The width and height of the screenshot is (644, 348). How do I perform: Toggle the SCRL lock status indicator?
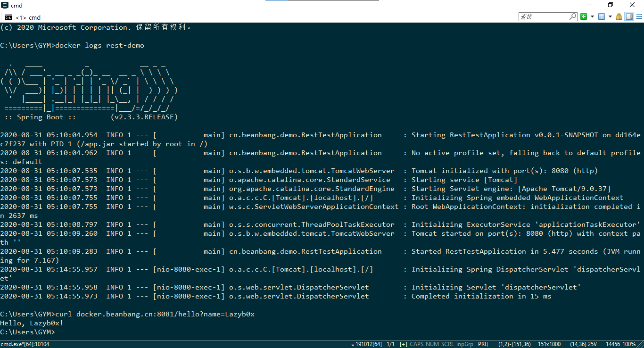pos(447,344)
